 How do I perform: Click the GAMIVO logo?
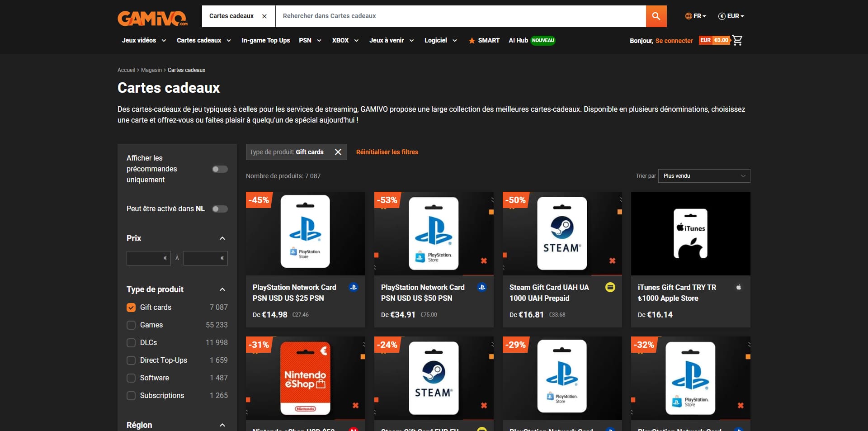coord(152,18)
